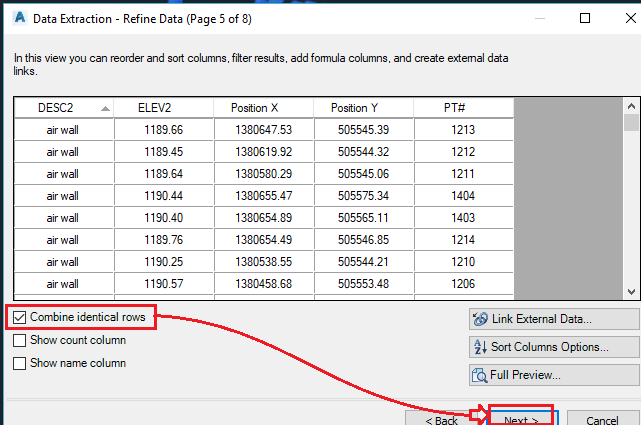This screenshot has width=641, height=425.
Task: Select Position Y cell 505575.34
Action: click(363, 196)
